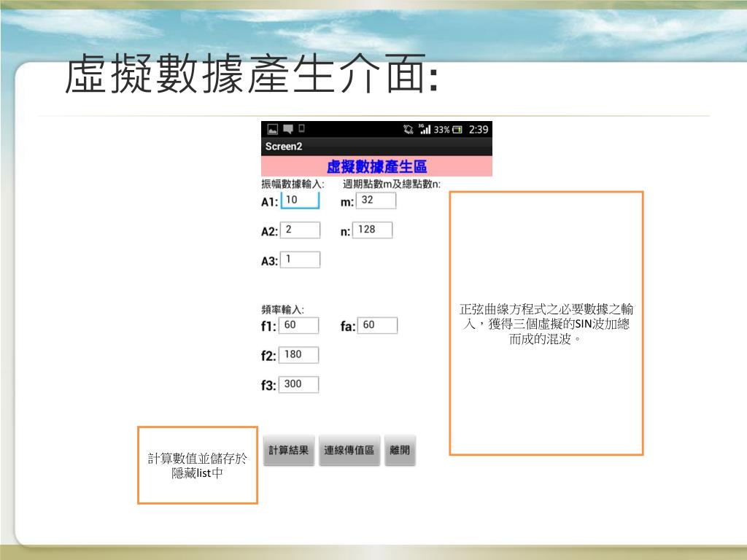Image resolution: width=747 pixels, height=560 pixels.
Task: Click the 虛擬數據產生區 pink header
Action: click(x=376, y=166)
